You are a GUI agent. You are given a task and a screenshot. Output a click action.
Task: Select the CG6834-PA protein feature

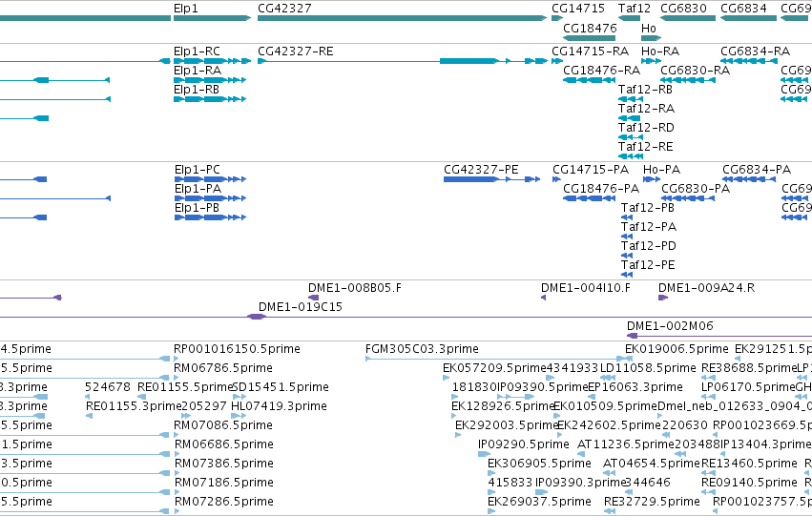[749, 179]
